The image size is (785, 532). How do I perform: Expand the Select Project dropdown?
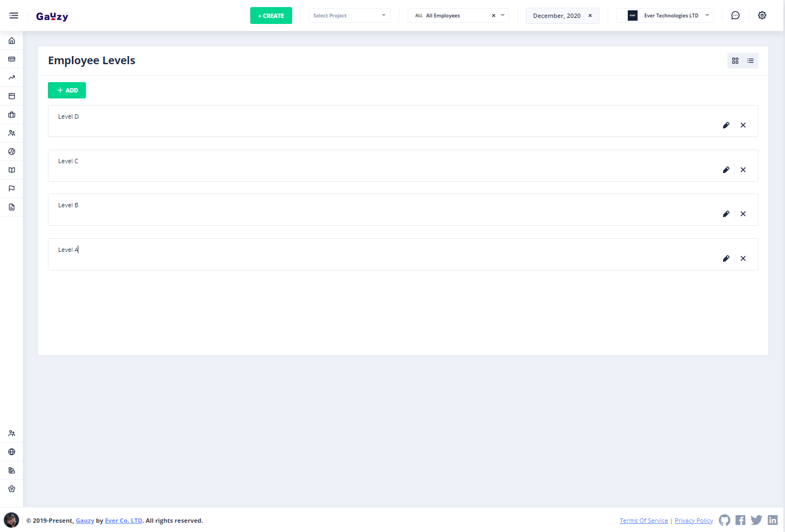click(349, 16)
